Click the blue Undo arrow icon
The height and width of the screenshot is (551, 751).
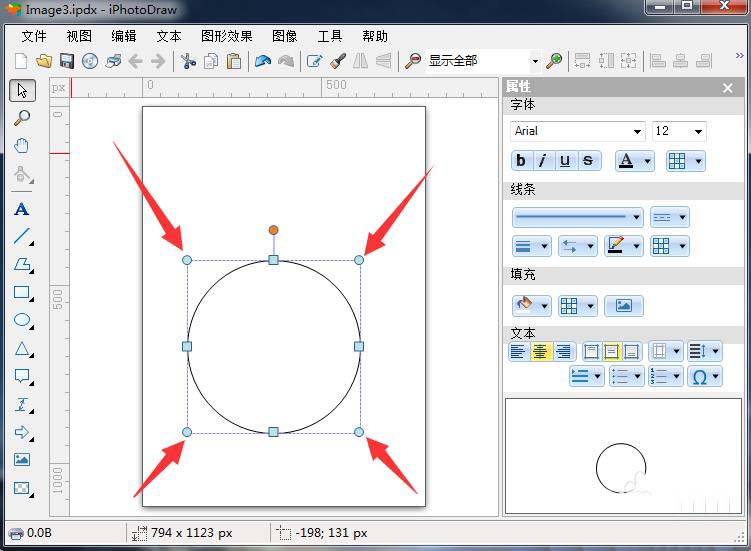[x=263, y=61]
